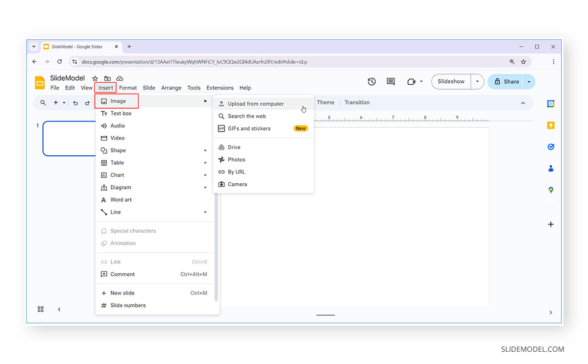The width and height of the screenshot is (588, 364).
Task: Open Google Tasks side panel icon
Action: [551, 147]
